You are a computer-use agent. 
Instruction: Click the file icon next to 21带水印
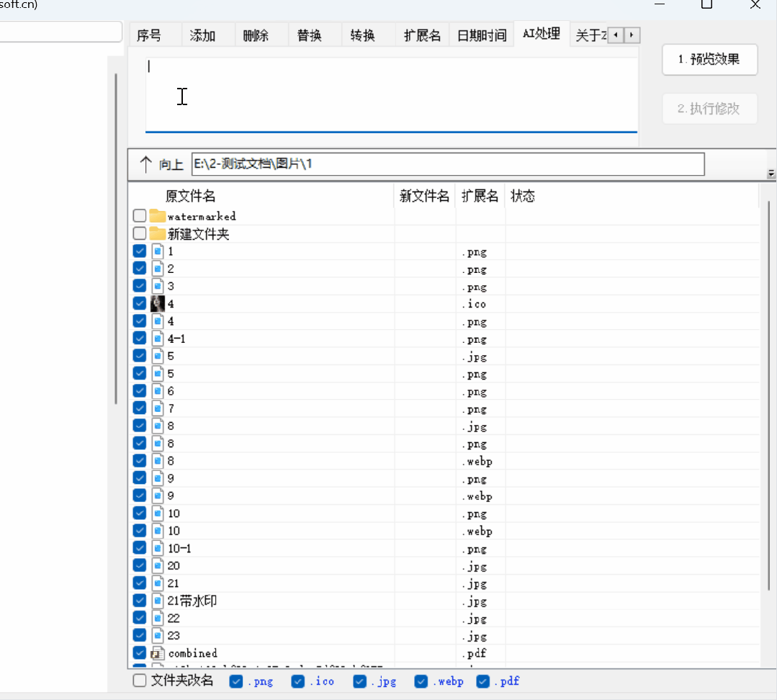(157, 600)
